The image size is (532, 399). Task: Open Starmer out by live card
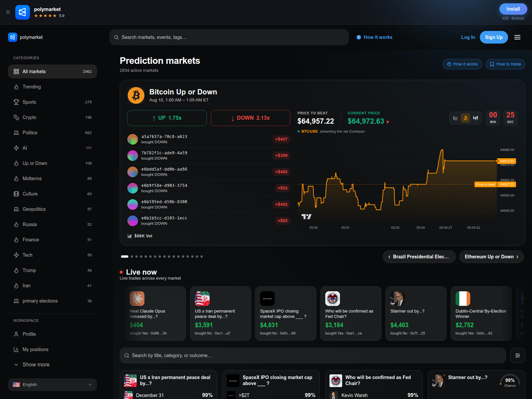(416, 314)
